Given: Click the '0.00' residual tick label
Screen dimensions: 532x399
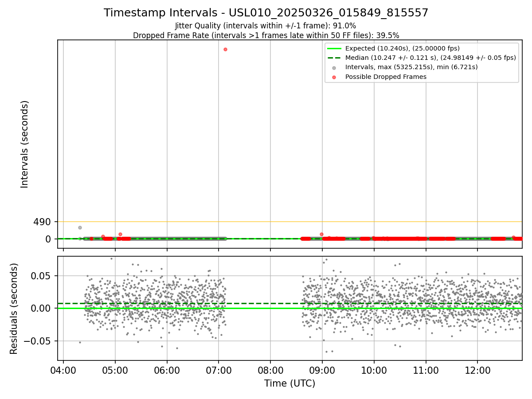Looking at the screenshot, I should (41, 309).
